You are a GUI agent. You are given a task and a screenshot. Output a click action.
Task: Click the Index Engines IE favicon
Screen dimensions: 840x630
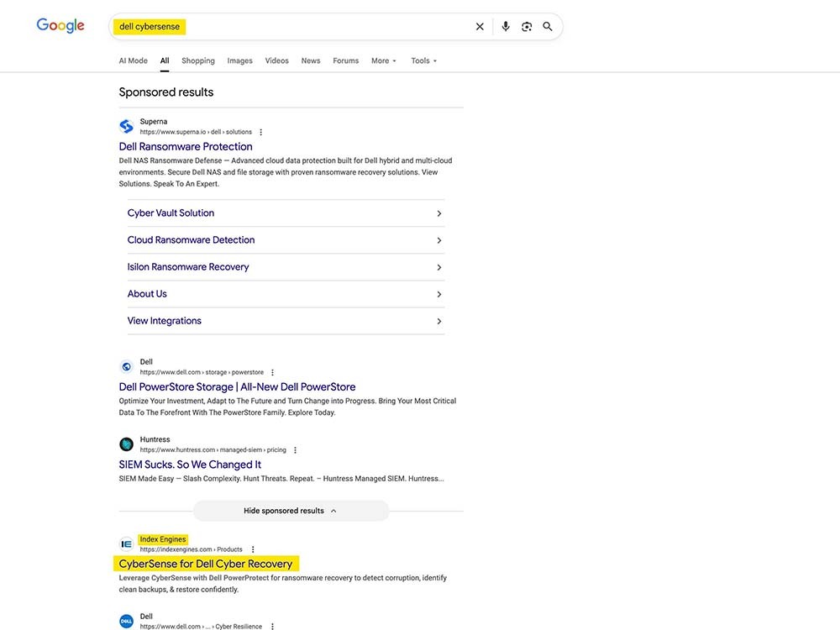(127, 544)
